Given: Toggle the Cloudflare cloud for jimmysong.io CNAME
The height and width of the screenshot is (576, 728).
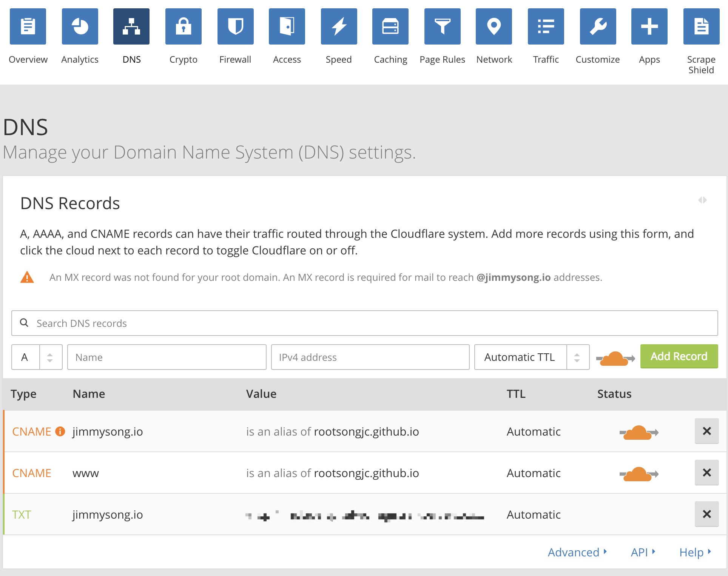Looking at the screenshot, I should [639, 432].
